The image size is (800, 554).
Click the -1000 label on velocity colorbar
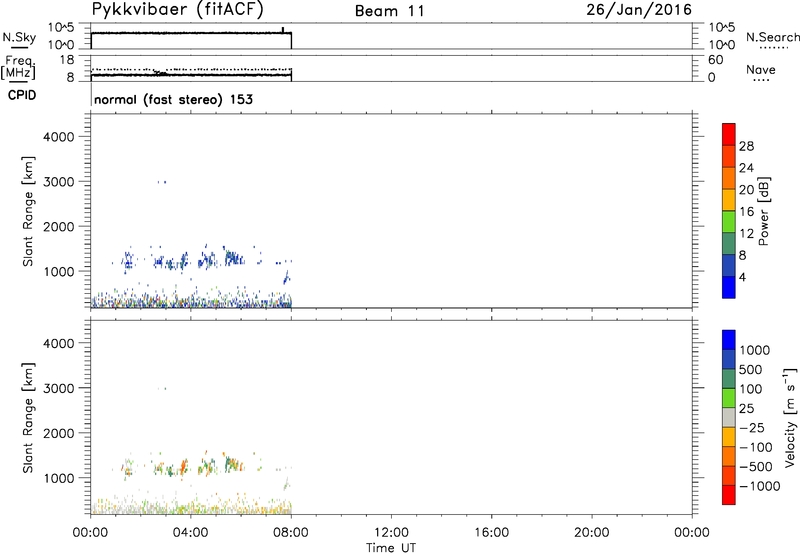(759, 486)
